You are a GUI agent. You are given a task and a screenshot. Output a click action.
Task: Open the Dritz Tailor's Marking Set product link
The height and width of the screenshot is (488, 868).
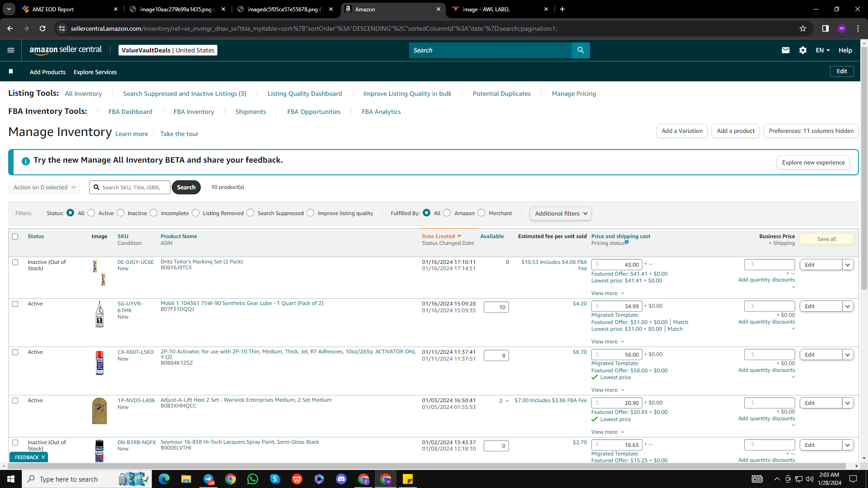tap(202, 262)
